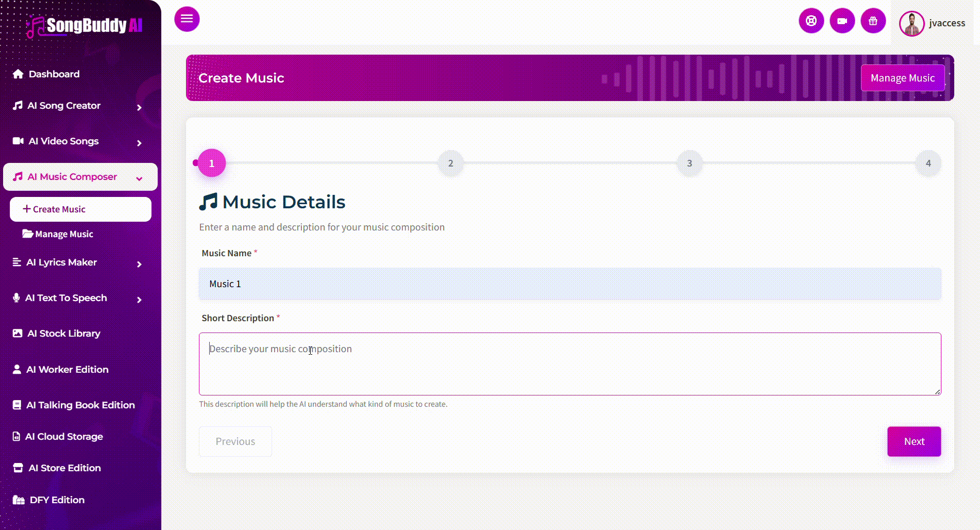Click the SongBuddy AI logo
Screen dimensions: 980x530
[85, 26]
